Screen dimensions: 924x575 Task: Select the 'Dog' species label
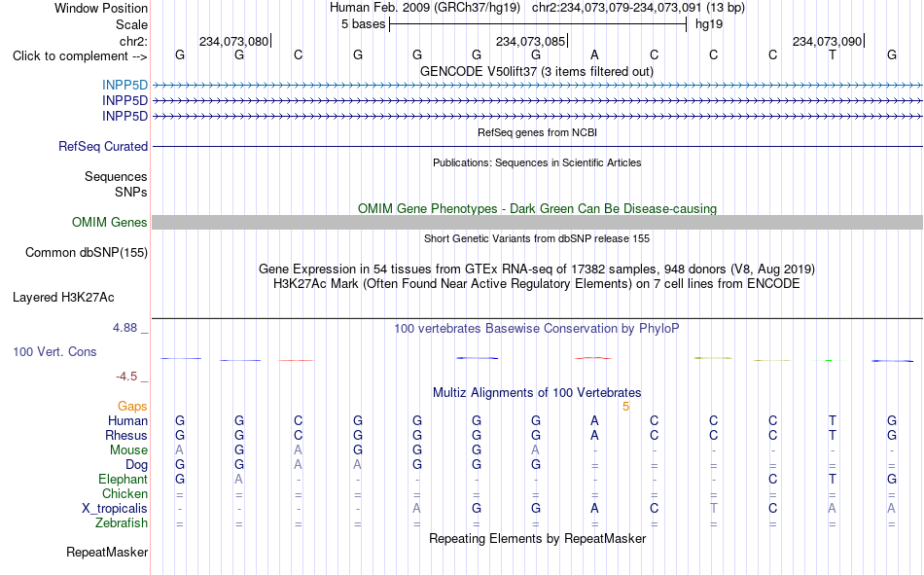pyautogui.click(x=136, y=465)
